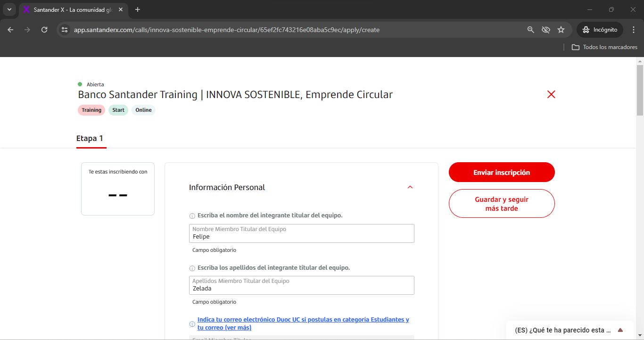Screen dimensions: 644x340
Task: Click Guardar y seguir más tarde
Action: pyautogui.click(x=502, y=204)
